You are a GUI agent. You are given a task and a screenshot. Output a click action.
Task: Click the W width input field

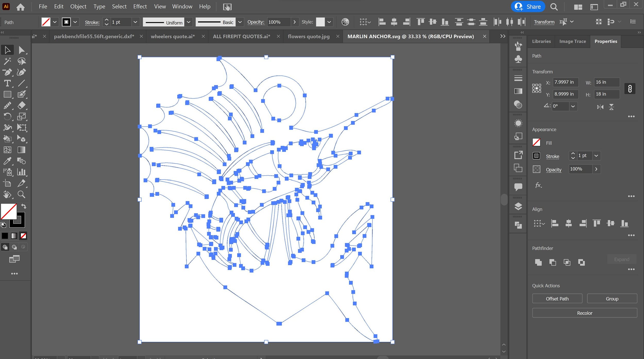[x=606, y=82]
